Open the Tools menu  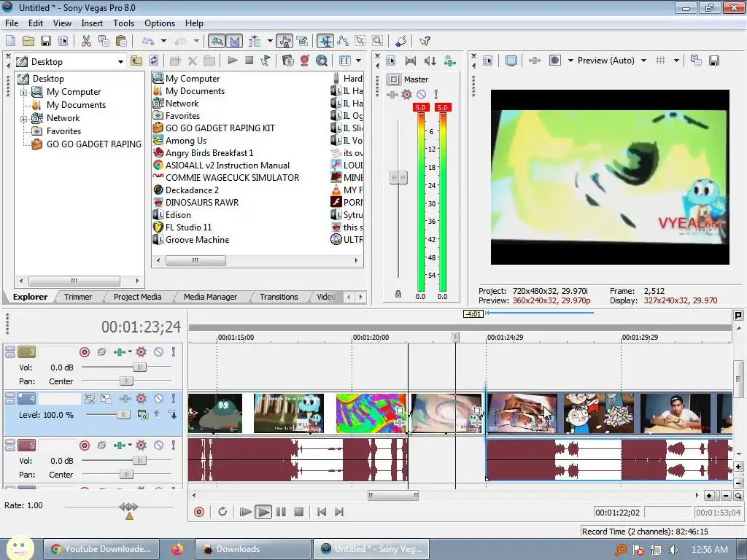tap(123, 23)
